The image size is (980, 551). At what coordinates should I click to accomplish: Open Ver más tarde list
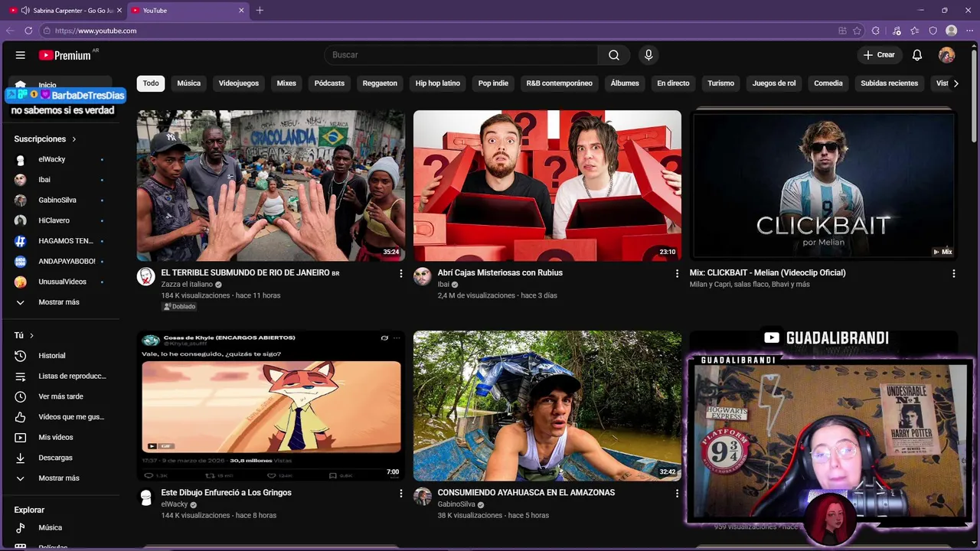click(x=60, y=396)
